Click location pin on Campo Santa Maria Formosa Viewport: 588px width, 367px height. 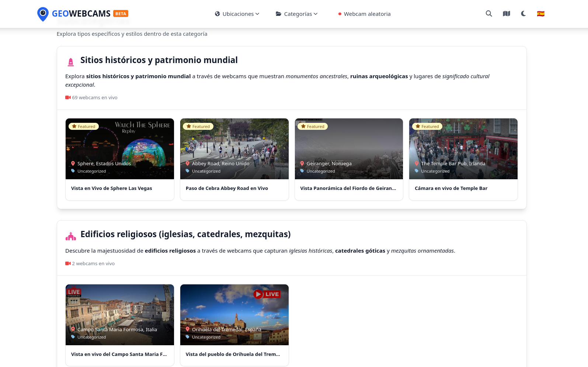coord(73,329)
